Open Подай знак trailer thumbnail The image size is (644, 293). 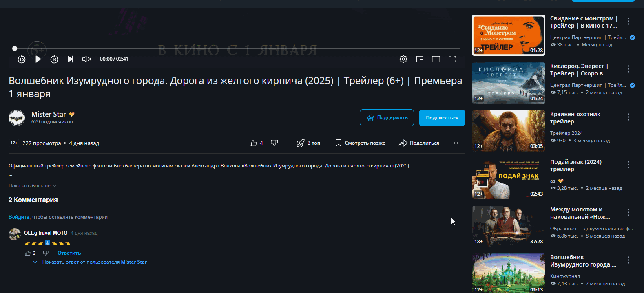pos(509,178)
